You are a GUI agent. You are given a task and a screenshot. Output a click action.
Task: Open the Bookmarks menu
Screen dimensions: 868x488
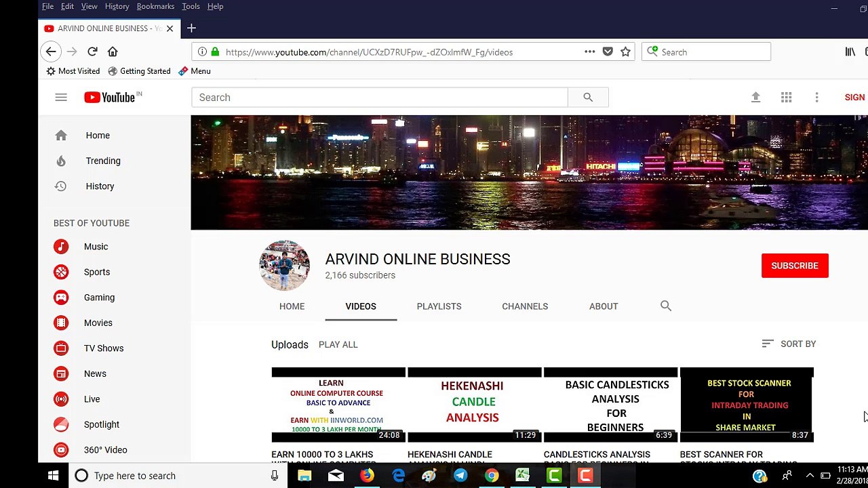(x=155, y=6)
